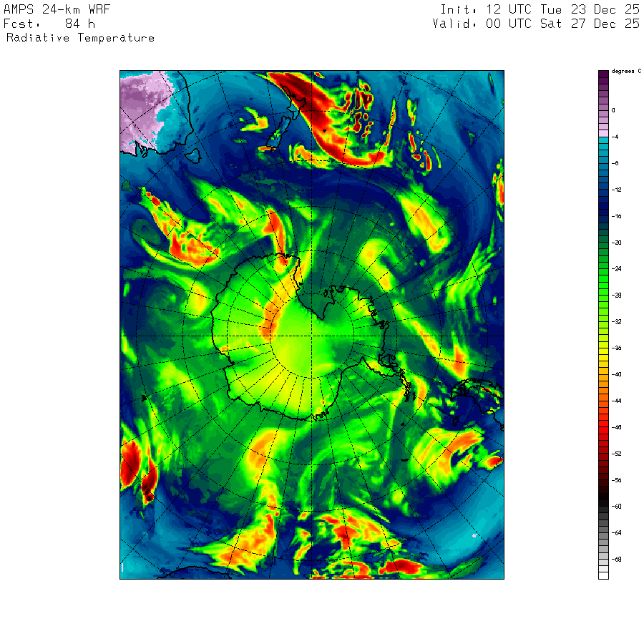Click the 'degrees C' colorbar unit label
This screenshot has width=644, height=644.
coord(626,72)
